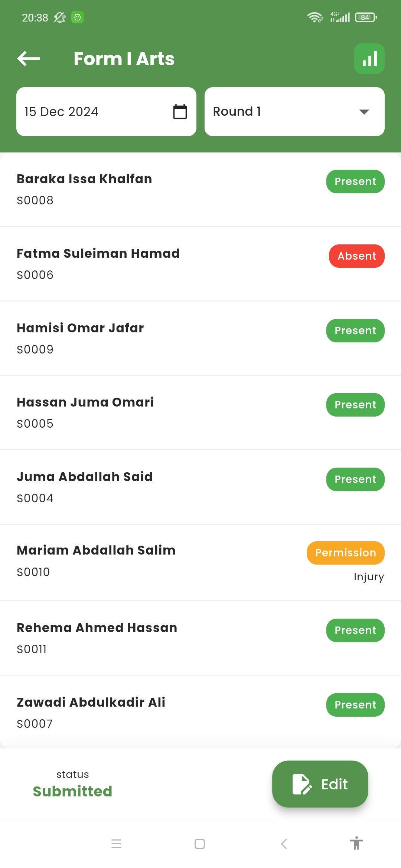The width and height of the screenshot is (401, 868).
Task: Open the accessibility shortcut icon
Action: point(356,843)
